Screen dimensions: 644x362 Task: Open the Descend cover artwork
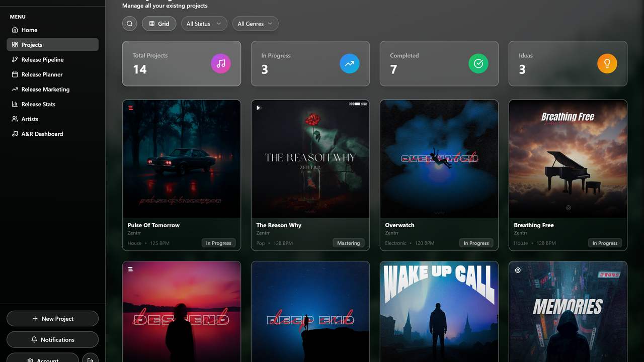182,312
